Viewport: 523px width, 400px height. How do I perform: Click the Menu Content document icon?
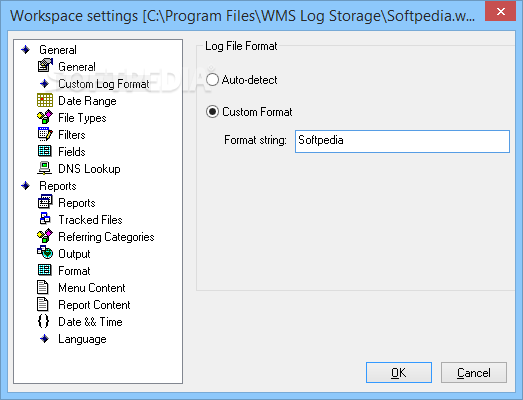point(43,287)
